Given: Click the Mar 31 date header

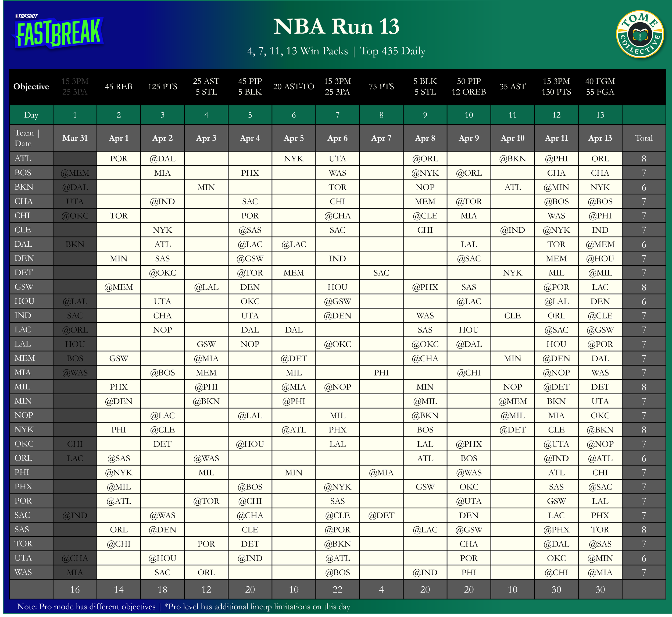Looking at the screenshot, I should (75, 138).
